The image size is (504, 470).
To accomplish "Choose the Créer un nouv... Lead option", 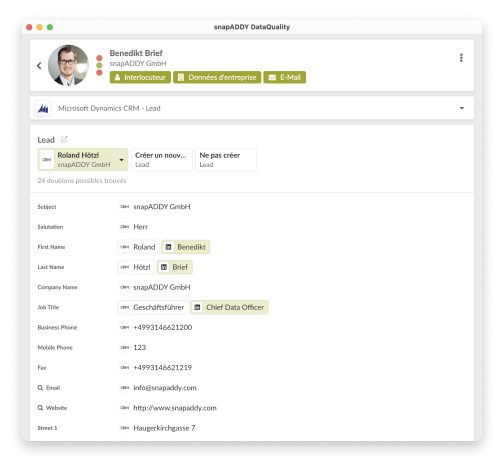I will tap(162, 160).
